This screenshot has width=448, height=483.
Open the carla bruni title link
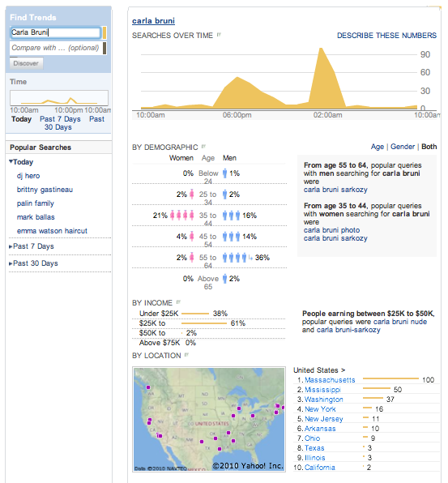click(153, 21)
